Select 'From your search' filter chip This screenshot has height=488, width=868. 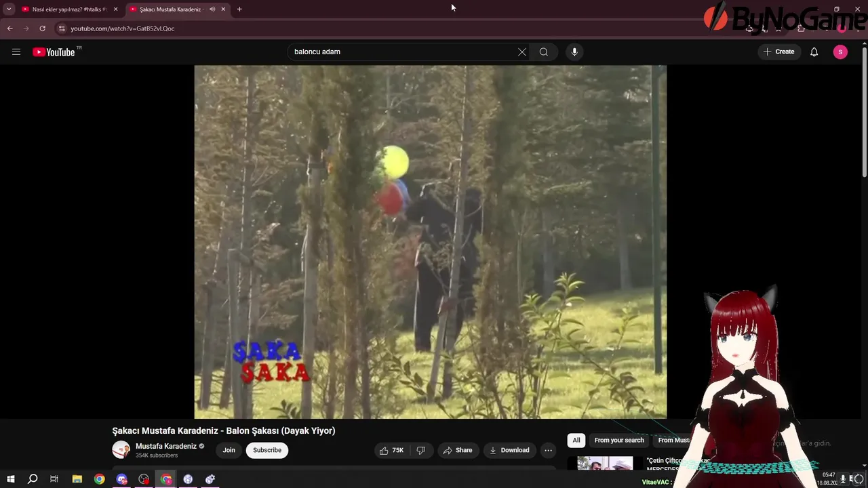tap(619, 441)
